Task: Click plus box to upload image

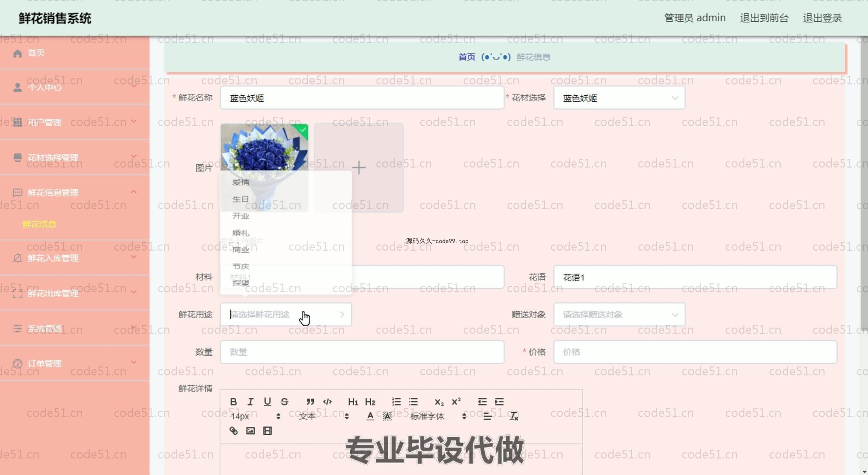Action: (359, 168)
